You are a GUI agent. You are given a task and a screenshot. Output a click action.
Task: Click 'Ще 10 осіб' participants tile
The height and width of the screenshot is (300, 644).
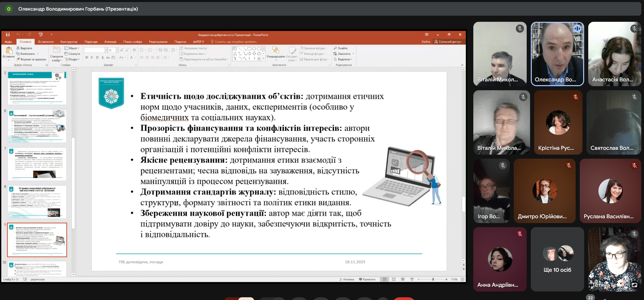[x=557, y=259]
